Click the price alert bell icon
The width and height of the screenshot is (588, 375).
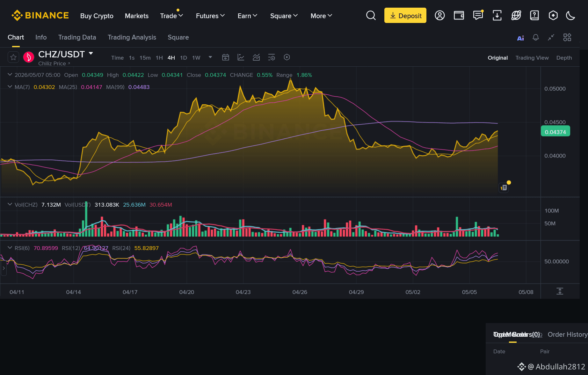pyautogui.click(x=536, y=38)
